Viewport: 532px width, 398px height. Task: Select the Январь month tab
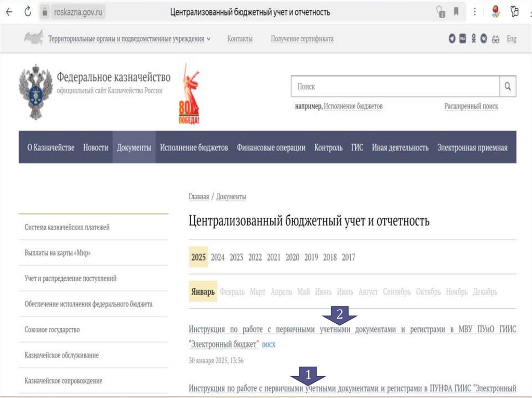click(203, 292)
